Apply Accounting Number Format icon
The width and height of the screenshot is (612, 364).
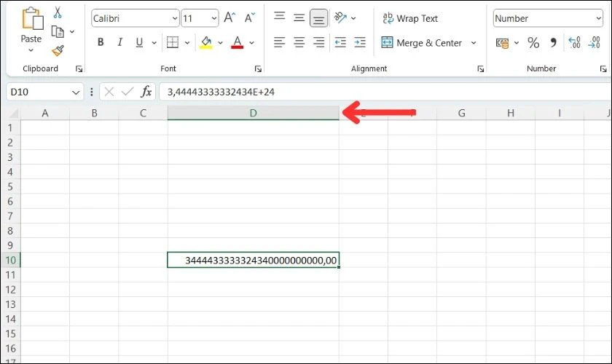point(502,42)
